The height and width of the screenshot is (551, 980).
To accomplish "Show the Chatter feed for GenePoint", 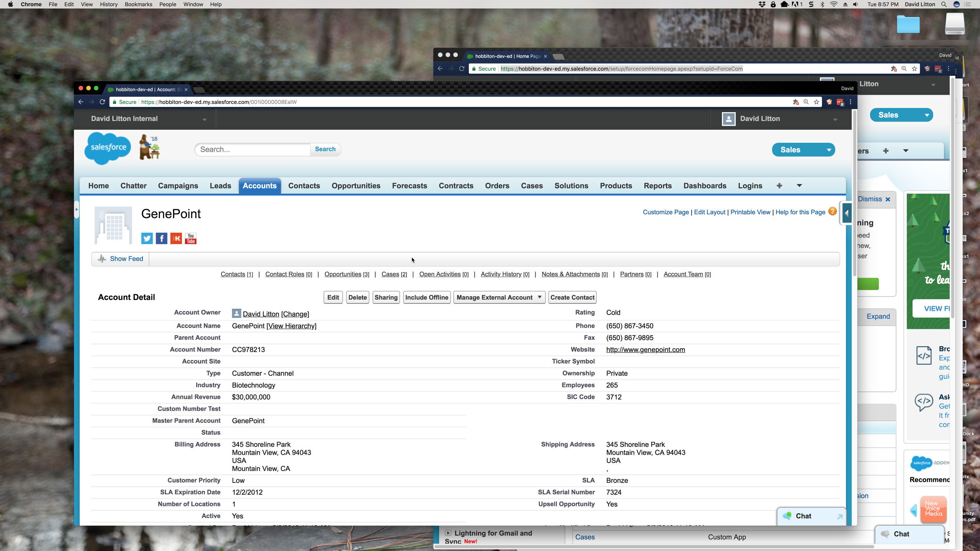I will click(x=121, y=259).
